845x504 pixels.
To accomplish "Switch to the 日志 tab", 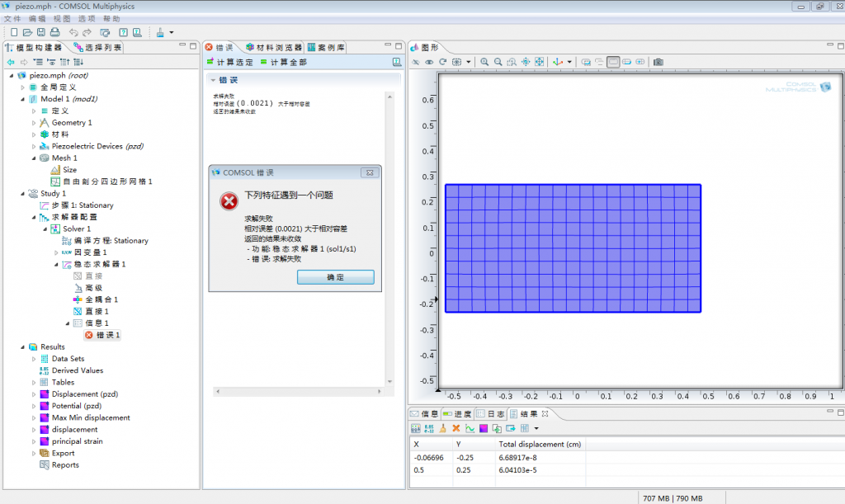I will 491,413.
